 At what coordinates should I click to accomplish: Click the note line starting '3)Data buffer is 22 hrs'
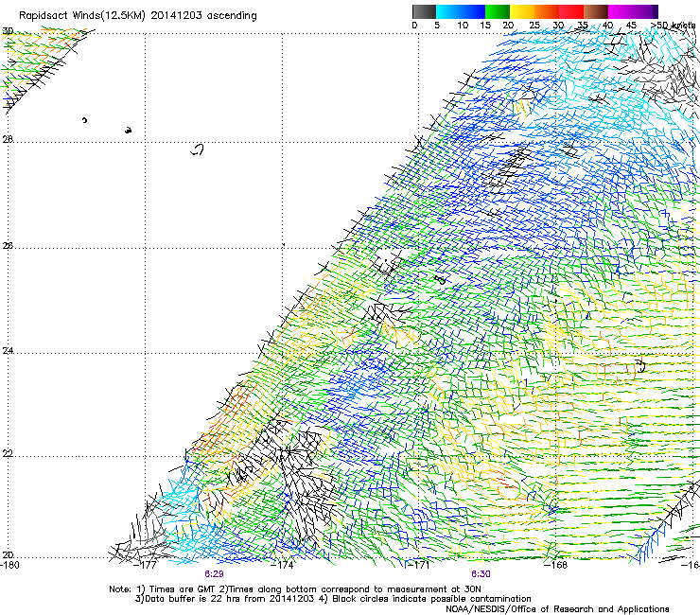(x=333, y=599)
